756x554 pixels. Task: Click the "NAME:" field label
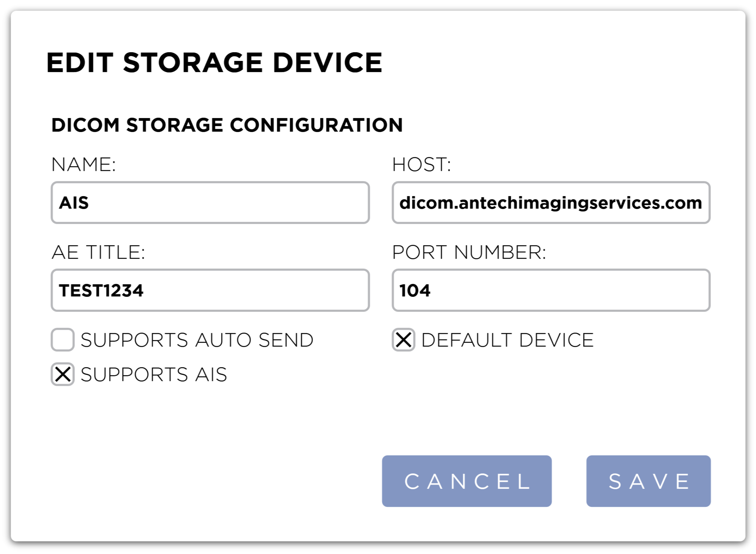click(x=84, y=164)
